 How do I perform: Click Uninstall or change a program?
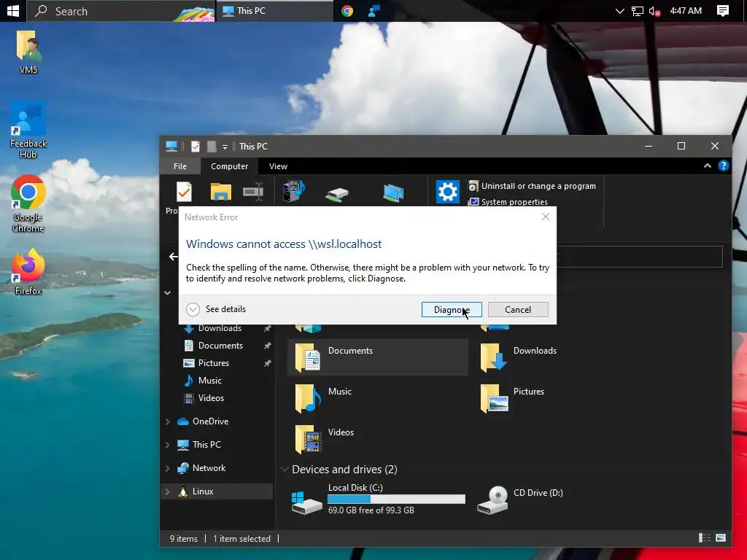click(532, 186)
